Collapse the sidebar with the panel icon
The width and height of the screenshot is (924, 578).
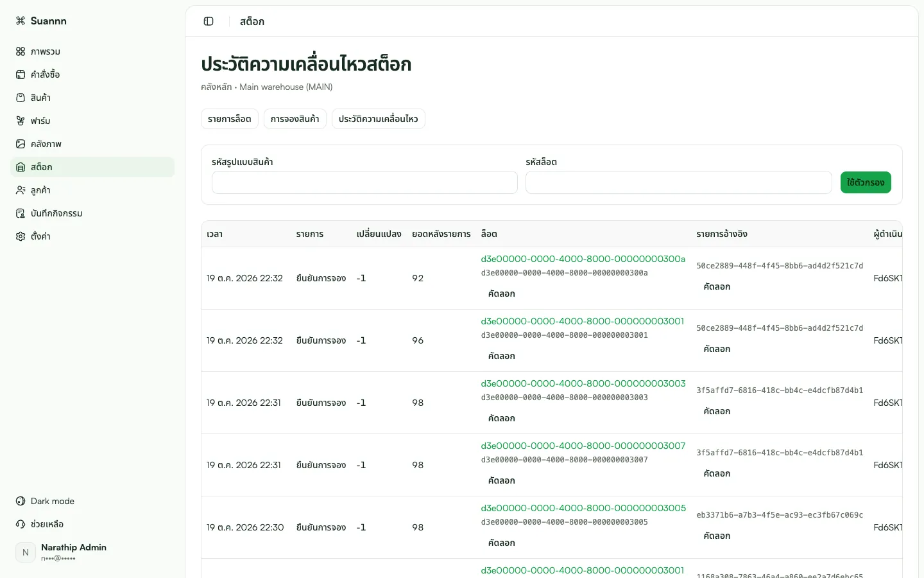click(209, 21)
